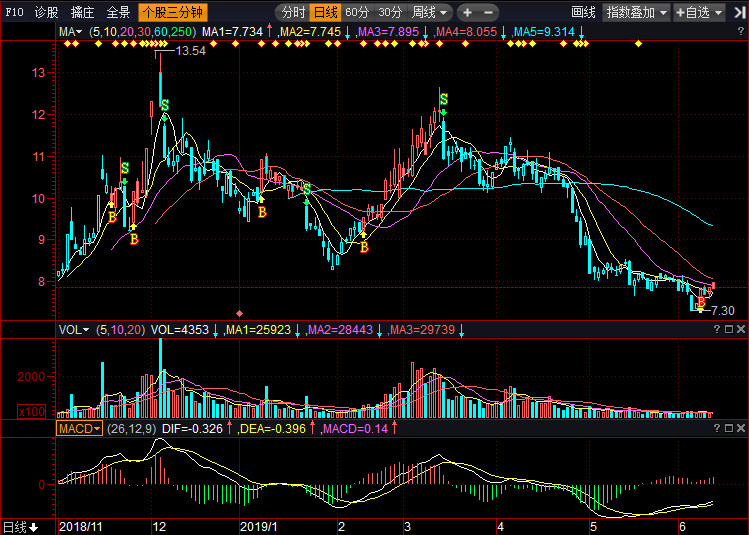Open the 指数叠加 index overlay dropdown
Screen dimensions: 749x535
pyautogui.click(x=637, y=12)
